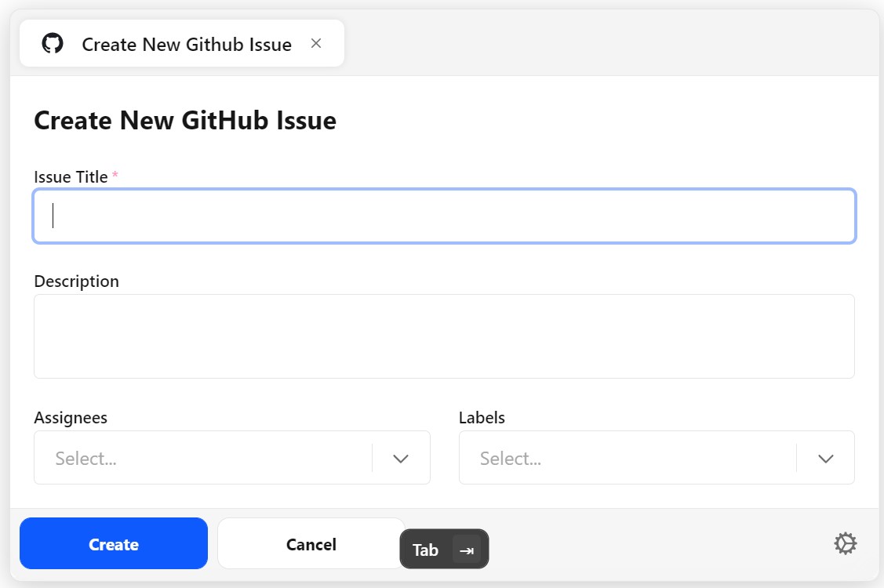
Task: Focus the Issue Title text field
Action: (444, 216)
